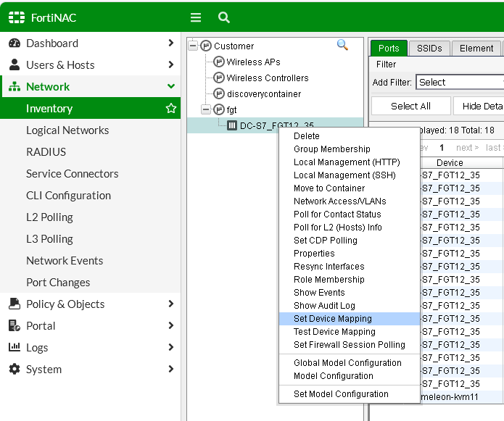Choose Set Device Mapping from context menu
The height and width of the screenshot is (421, 504).
[350, 319]
